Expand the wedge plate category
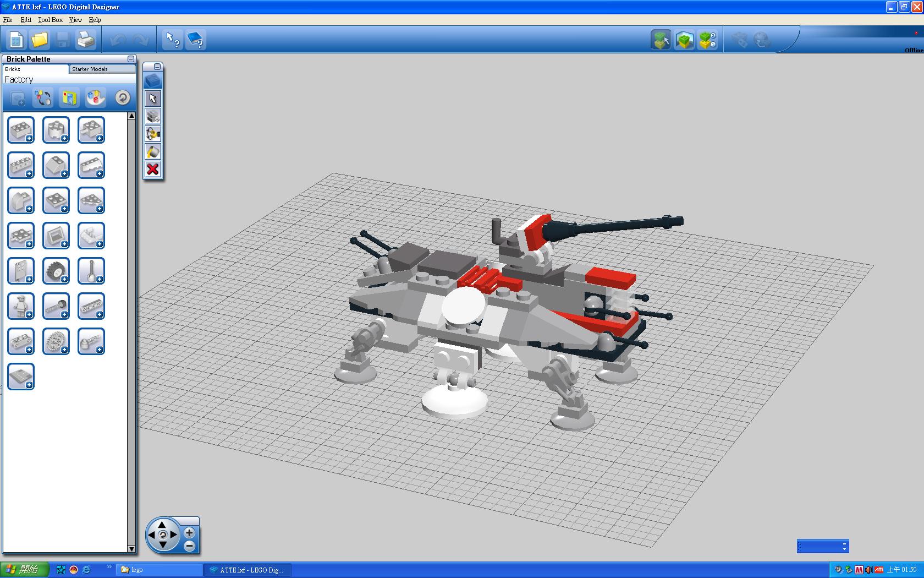Screen dimensions: 924x578 pyautogui.click(x=91, y=200)
